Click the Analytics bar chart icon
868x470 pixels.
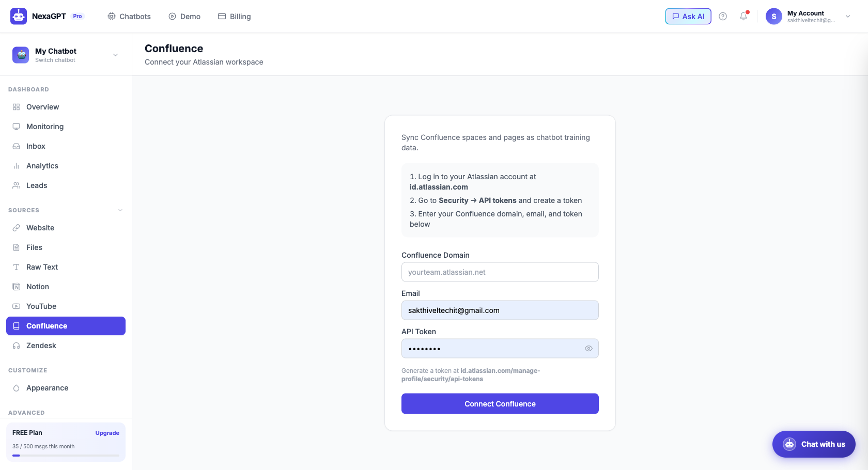tap(17, 166)
